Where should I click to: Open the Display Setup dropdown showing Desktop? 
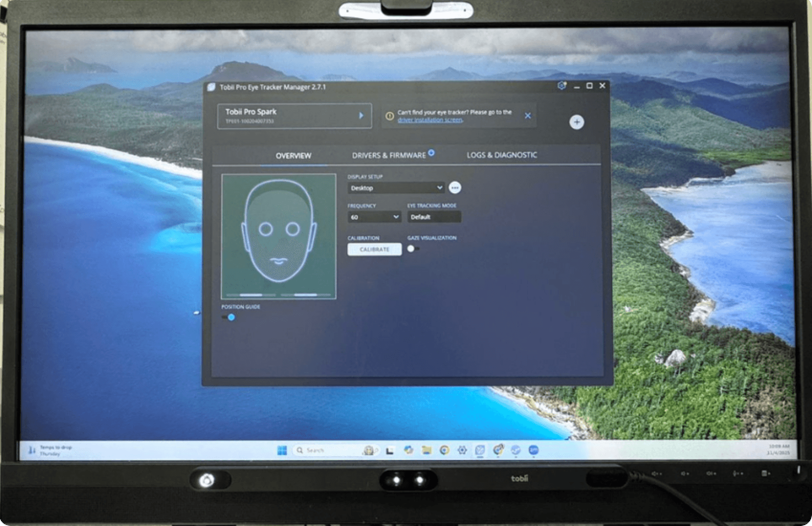click(396, 188)
